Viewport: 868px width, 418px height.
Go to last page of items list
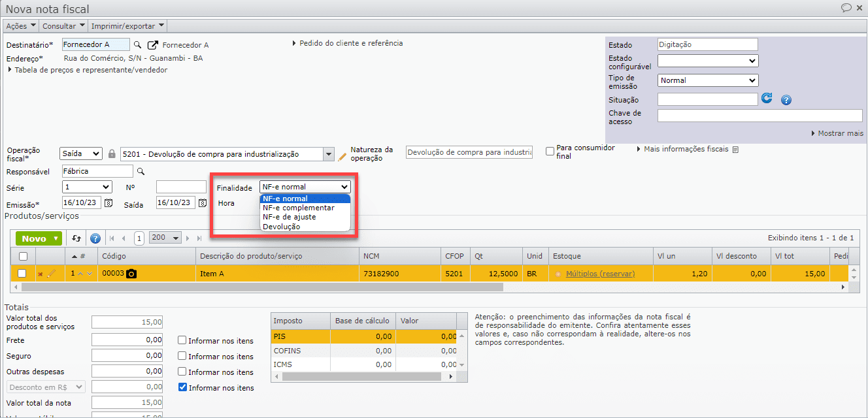[x=199, y=238]
